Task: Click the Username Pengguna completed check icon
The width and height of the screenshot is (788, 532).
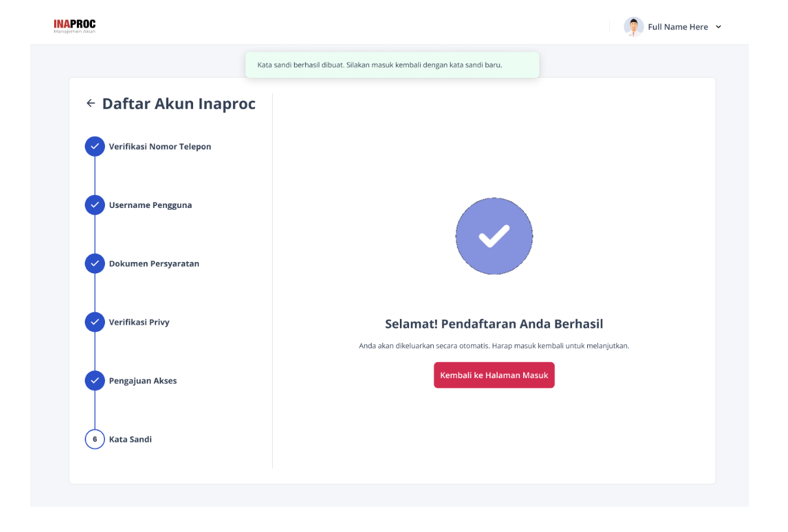Action: [x=95, y=205]
